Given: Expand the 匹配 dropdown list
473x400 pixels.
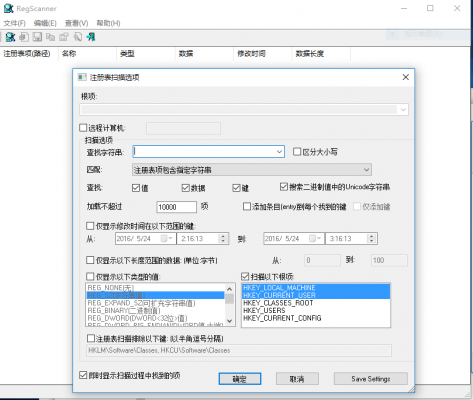Looking at the screenshot, I should (x=366, y=170).
